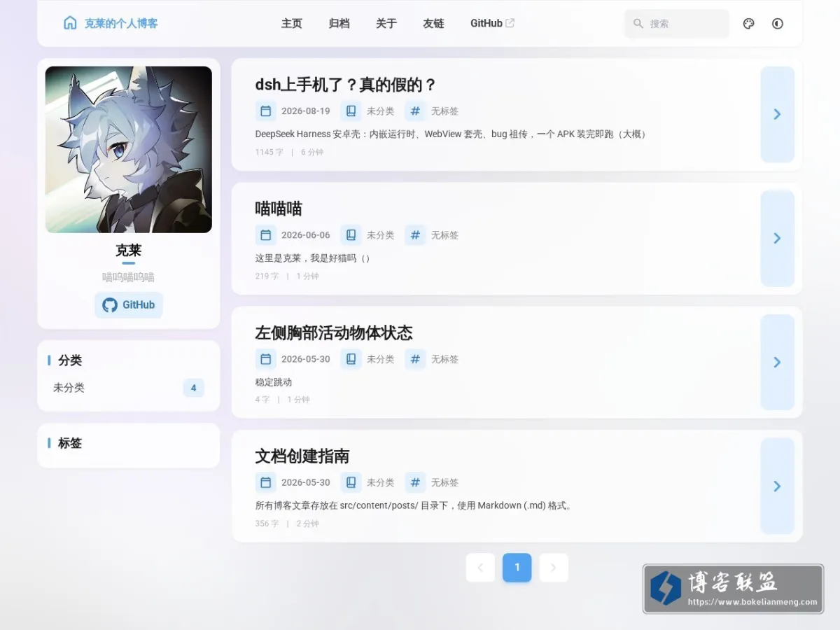Viewport: 840px width, 630px height.
Task: Click the 克莱的个人博客 site title
Action: (x=121, y=23)
